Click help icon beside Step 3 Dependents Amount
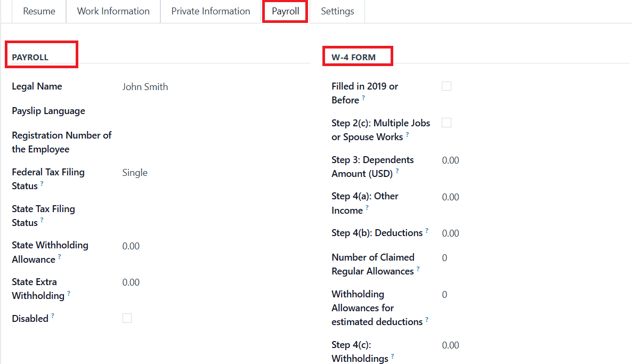 click(397, 172)
